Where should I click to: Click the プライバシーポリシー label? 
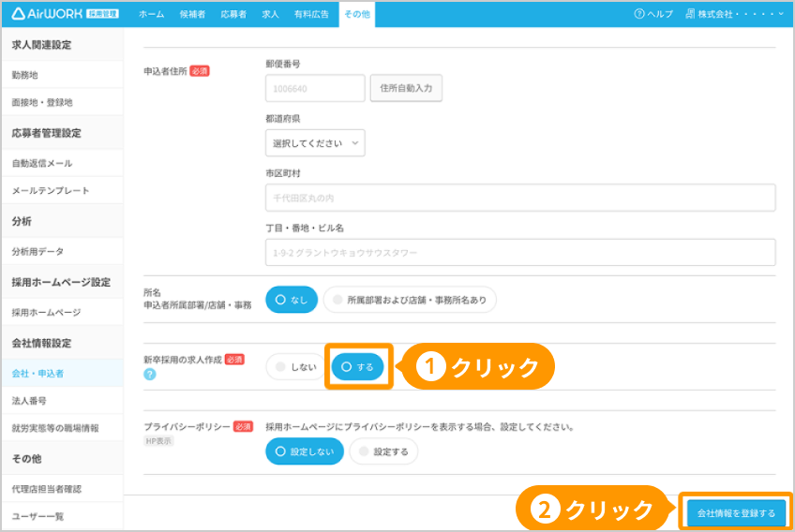[187, 427]
